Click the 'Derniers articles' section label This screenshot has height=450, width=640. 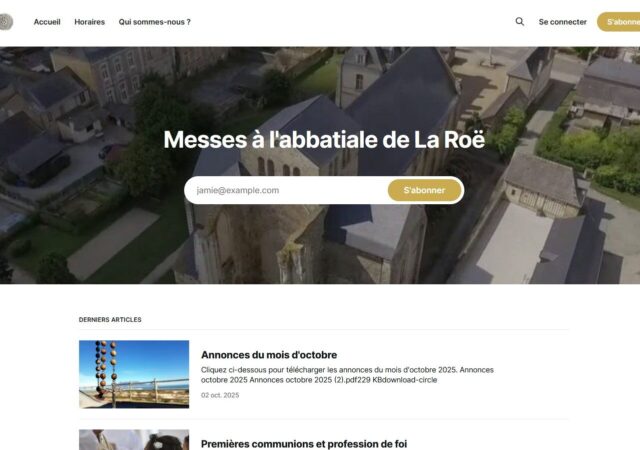coord(110,320)
